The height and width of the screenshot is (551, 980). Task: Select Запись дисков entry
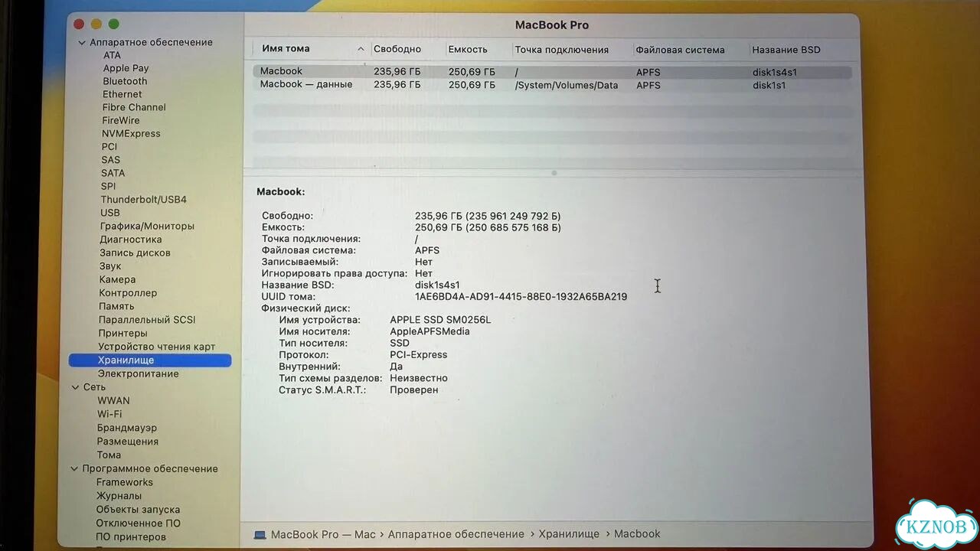click(x=135, y=253)
